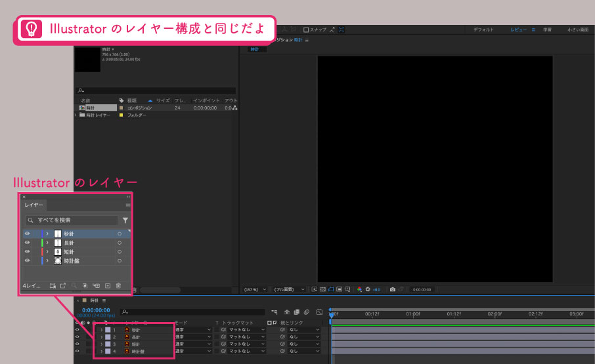Hide 時計盤 layer in Illustrator panel
Viewport: 595px width, 364px height.
pyautogui.click(x=28, y=260)
